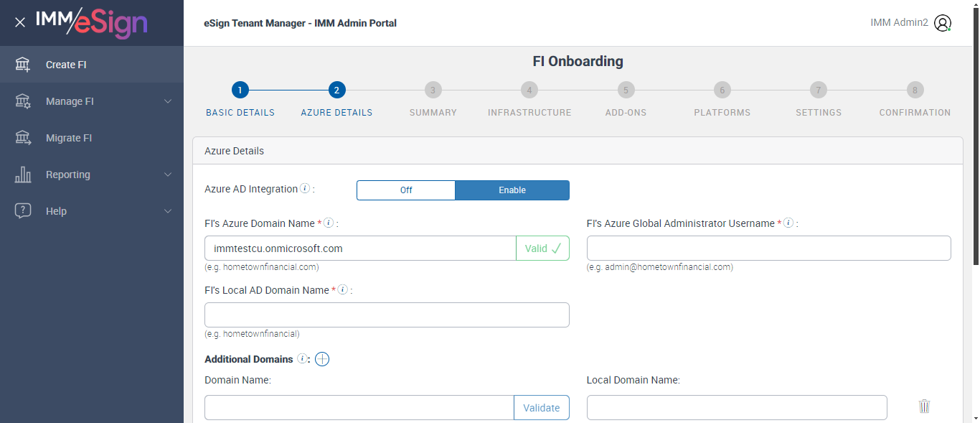
Task: Go to step 1 Basic Details
Action: coord(240,90)
